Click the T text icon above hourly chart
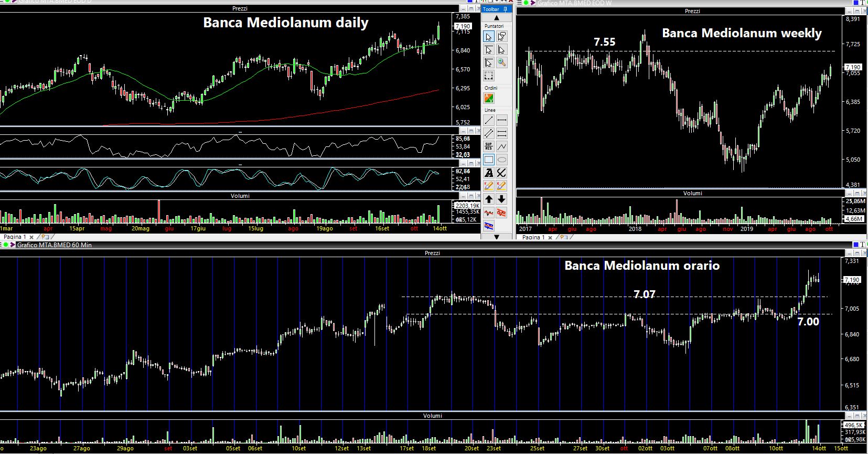The height and width of the screenshot is (454, 868). (x=863, y=245)
